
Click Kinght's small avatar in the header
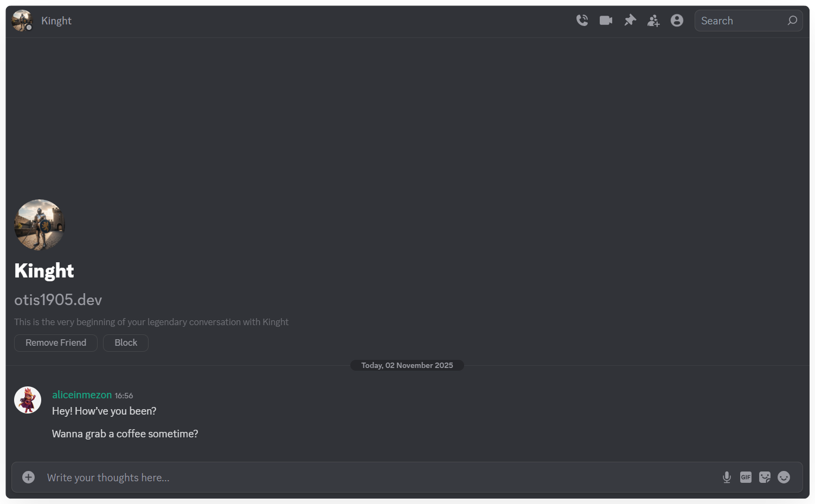coord(22,21)
